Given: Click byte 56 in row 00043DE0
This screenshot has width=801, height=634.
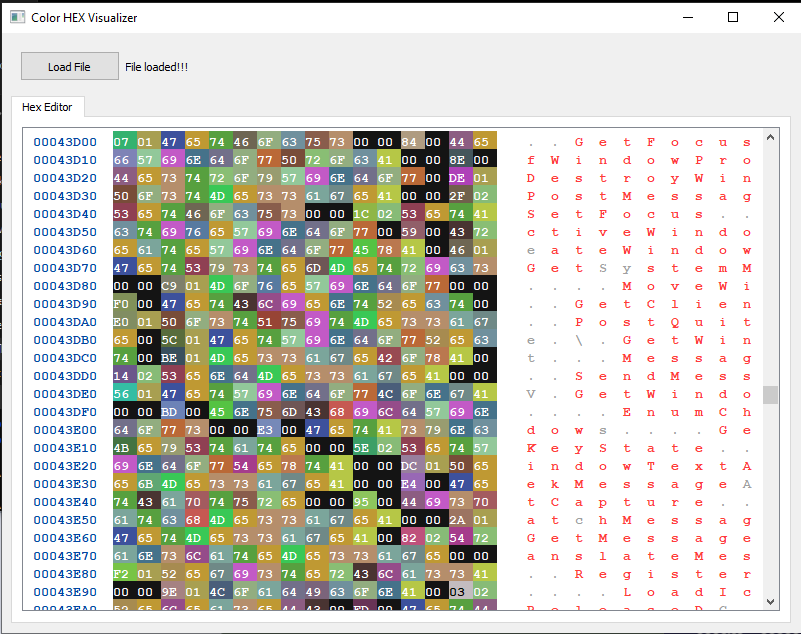Looking at the screenshot, I should coord(125,394).
